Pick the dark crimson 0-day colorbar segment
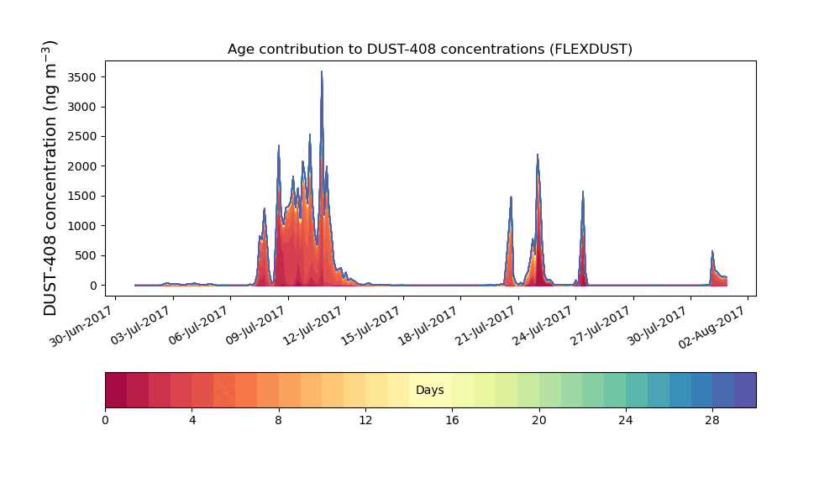Screen dimensions: 840x504 tap(116, 390)
